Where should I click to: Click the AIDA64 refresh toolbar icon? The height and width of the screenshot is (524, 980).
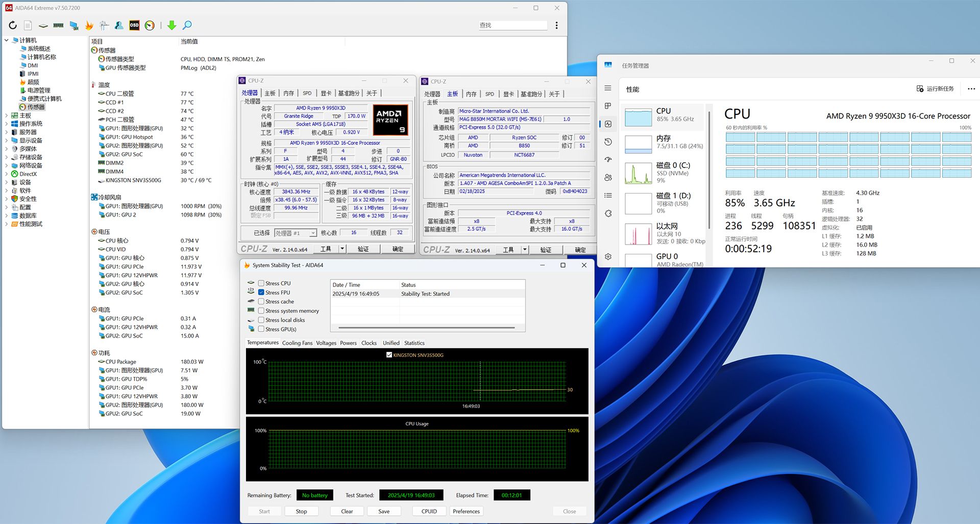(13, 25)
